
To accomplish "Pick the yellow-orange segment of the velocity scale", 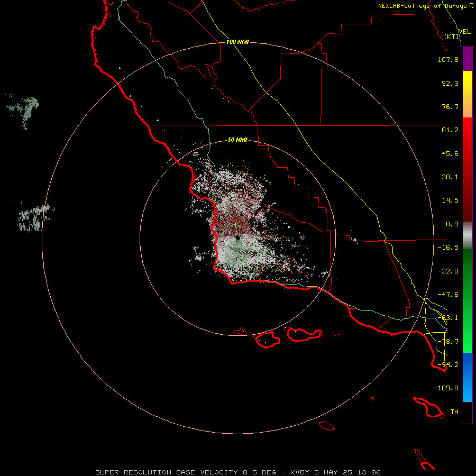I will click(467, 94).
